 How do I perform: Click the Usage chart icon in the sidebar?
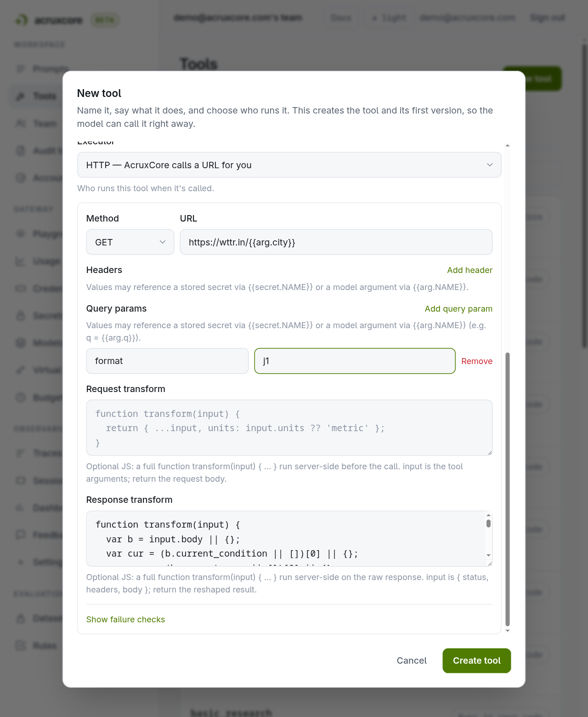[21, 261]
